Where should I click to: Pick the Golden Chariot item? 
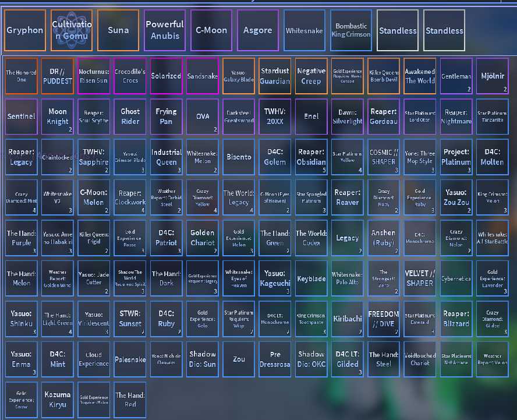point(203,238)
